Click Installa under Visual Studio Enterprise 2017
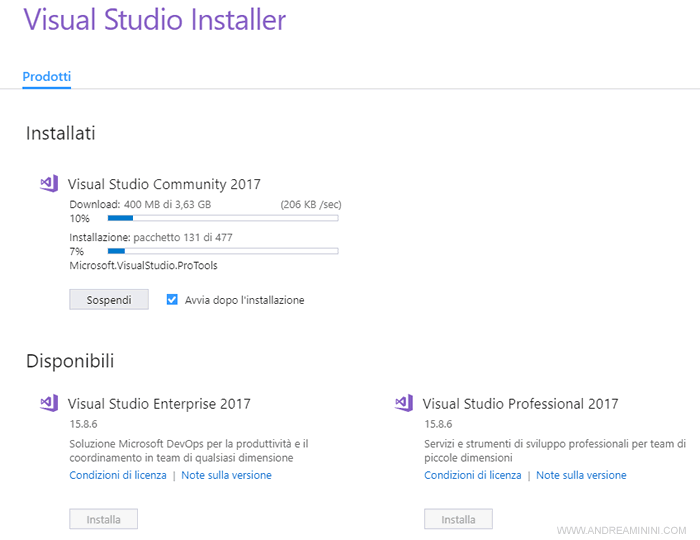This screenshot has width=700, height=540. click(x=103, y=519)
